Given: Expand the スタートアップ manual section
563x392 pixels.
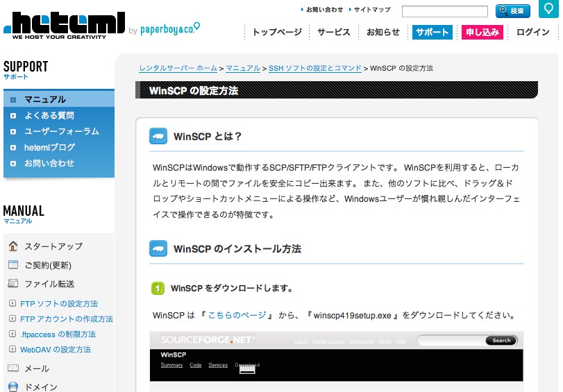Looking at the screenshot, I should point(53,246).
